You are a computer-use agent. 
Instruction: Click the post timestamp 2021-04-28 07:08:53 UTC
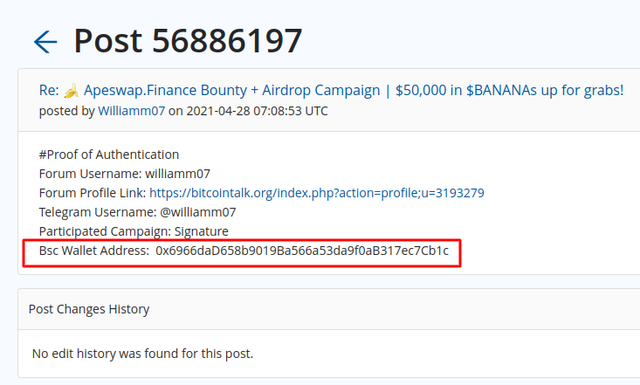tap(257, 111)
